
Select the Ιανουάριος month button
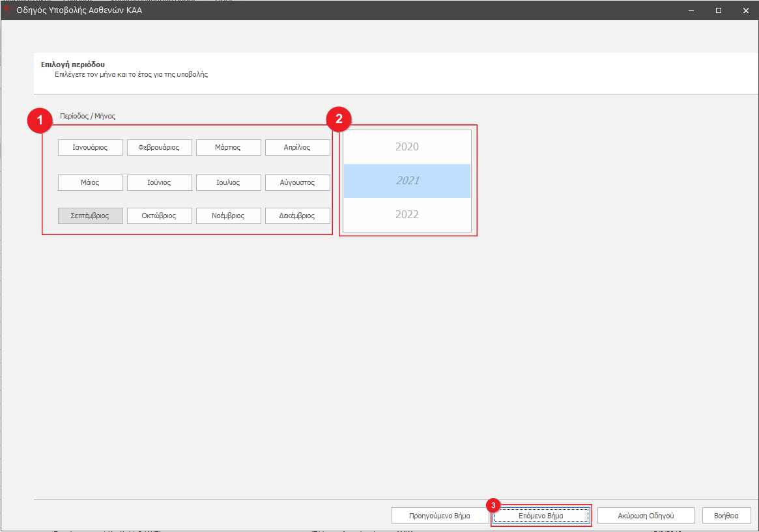[90, 148]
